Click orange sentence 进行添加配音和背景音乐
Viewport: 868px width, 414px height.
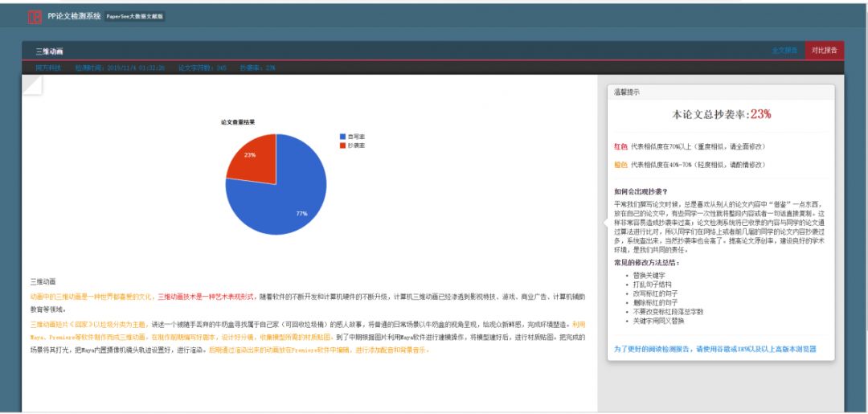coord(391,350)
